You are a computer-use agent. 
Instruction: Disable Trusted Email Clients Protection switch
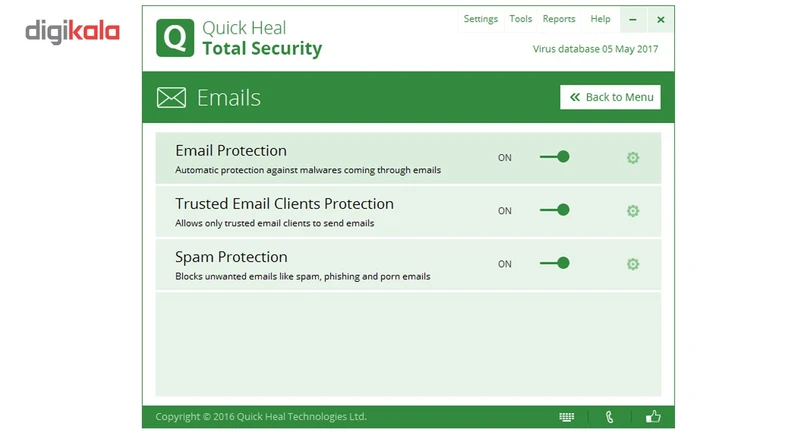[x=555, y=210]
